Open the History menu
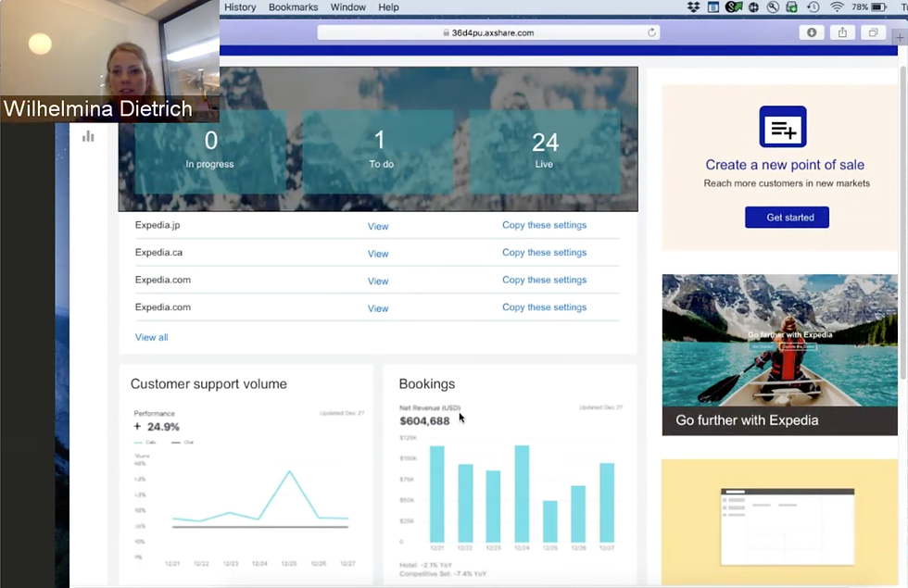Screen dimensions: 908x588 tap(240, 7)
